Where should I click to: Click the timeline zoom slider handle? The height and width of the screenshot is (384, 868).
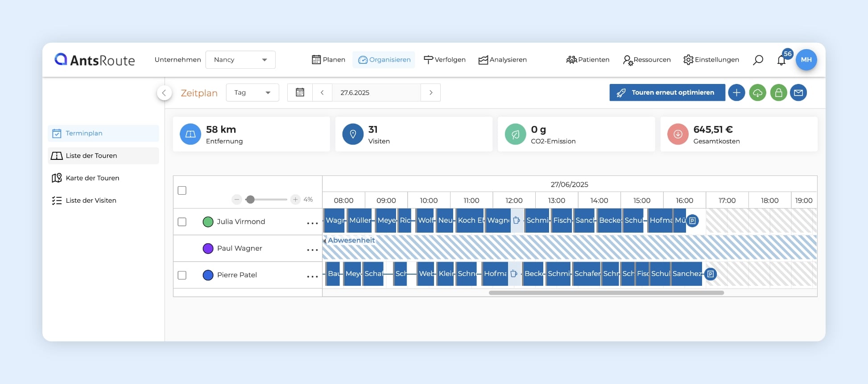[x=251, y=200]
